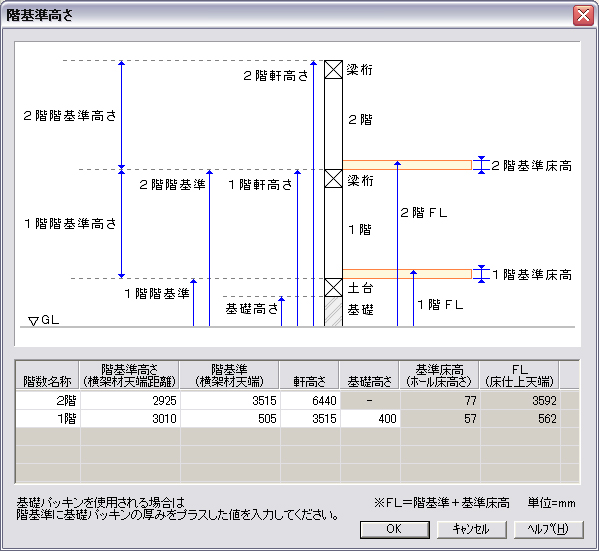The height and width of the screenshot is (551, 599).
Task: Click the キャンセル button
Action: (x=471, y=529)
